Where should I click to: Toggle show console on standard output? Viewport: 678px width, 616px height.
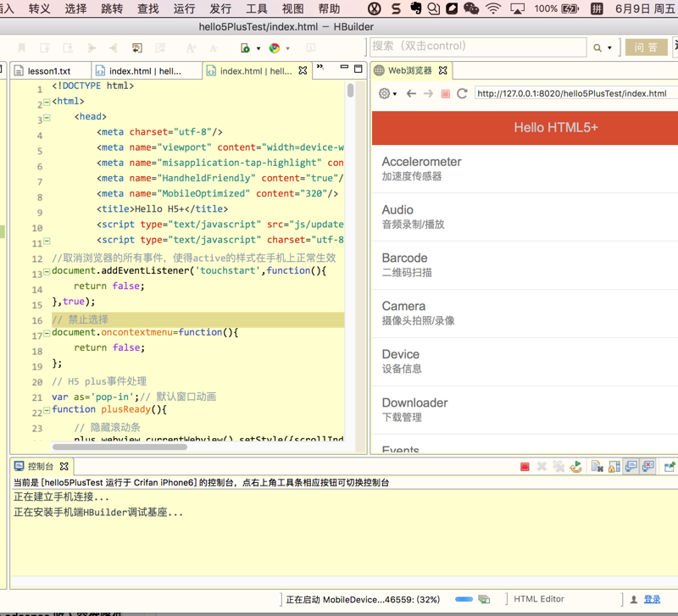click(631, 467)
